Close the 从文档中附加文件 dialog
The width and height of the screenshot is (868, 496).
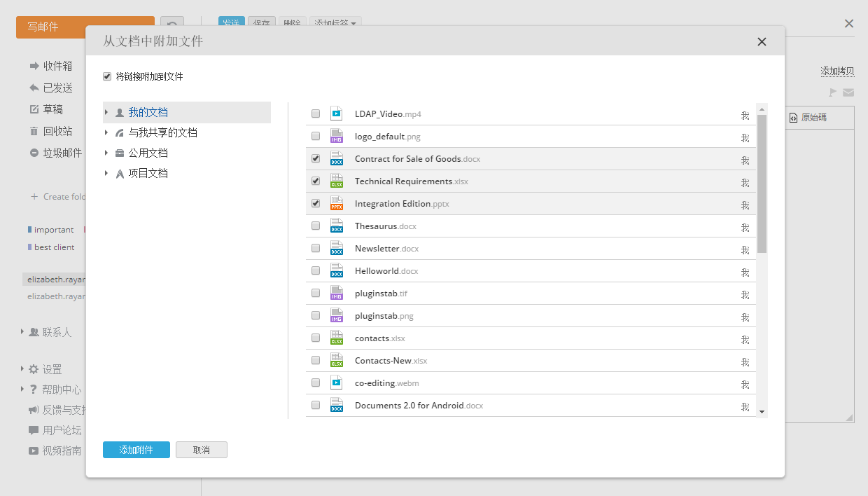click(762, 42)
